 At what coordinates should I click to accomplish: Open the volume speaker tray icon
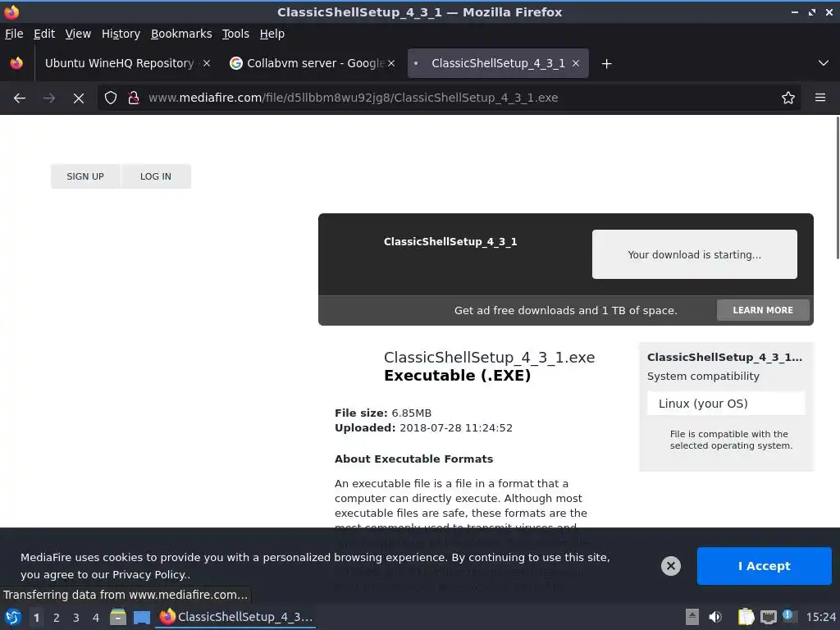pos(715,617)
